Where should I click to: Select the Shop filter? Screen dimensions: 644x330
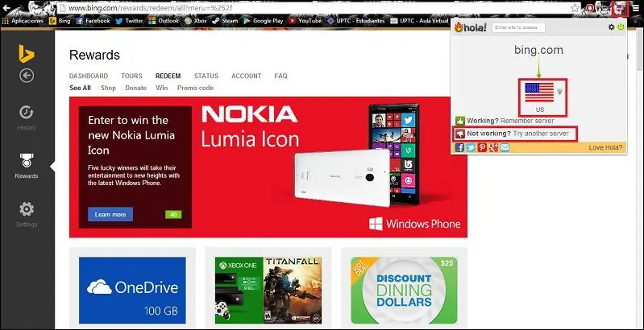pyautogui.click(x=109, y=88)
